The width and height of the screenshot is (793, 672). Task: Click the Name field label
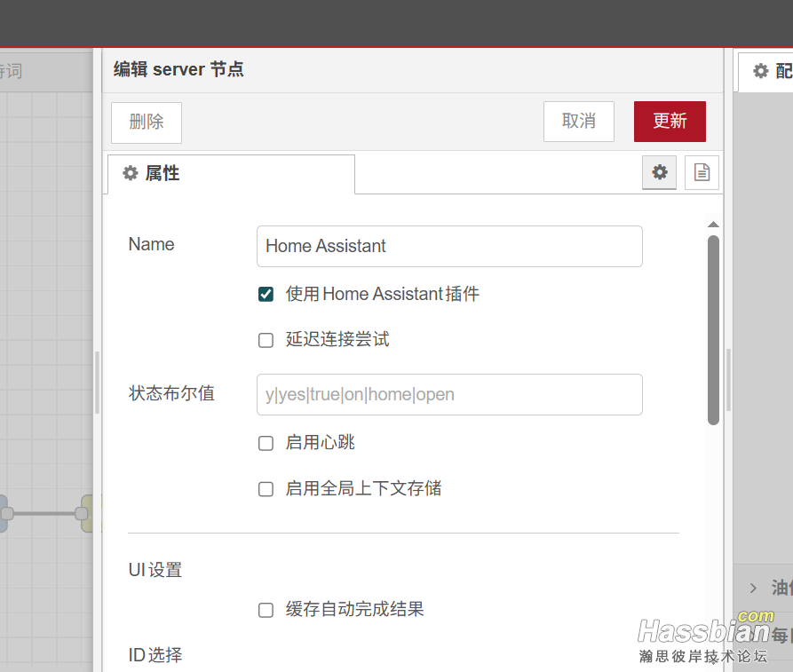[151, 244]
